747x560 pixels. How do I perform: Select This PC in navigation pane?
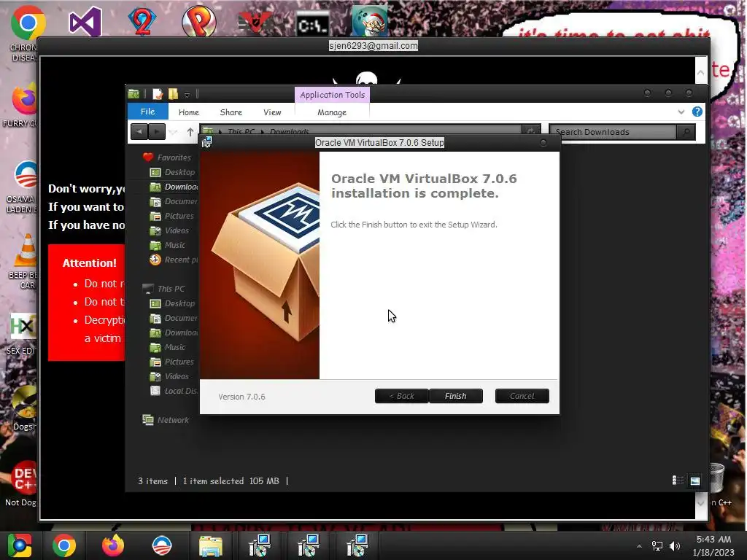pyautogui.click(x=164, y=289)
